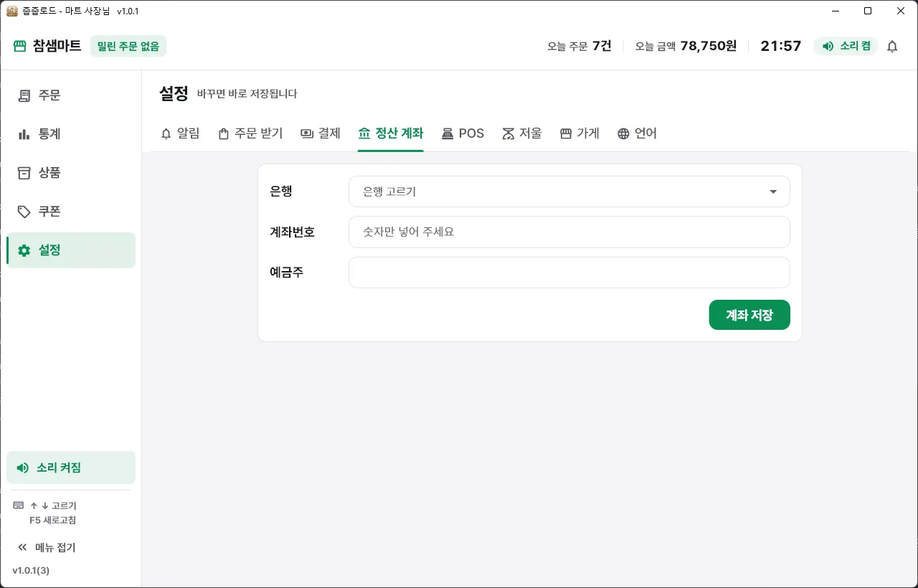Open the POS settings tab
918x588 pixels.
[463, 133]
